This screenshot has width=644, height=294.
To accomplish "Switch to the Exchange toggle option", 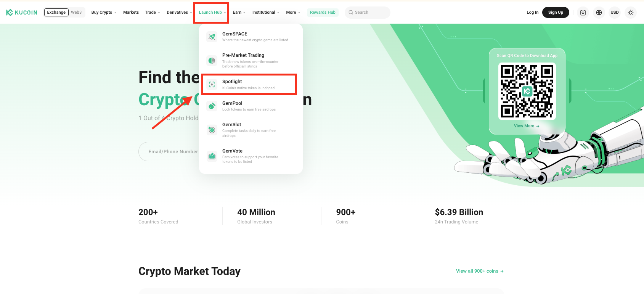I will pos(56,12).
